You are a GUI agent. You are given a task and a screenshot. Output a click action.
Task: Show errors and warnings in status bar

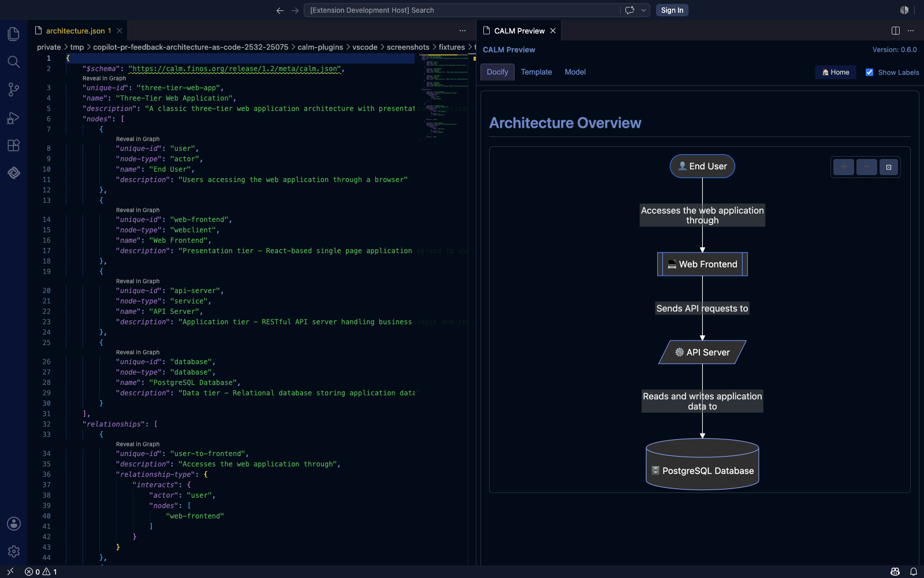41,572
